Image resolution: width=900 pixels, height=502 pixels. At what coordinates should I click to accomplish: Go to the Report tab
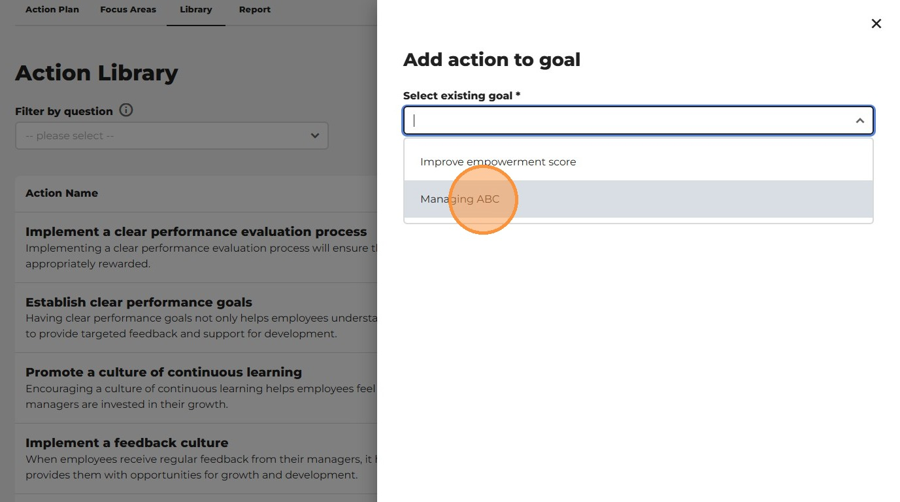[255, 10]
